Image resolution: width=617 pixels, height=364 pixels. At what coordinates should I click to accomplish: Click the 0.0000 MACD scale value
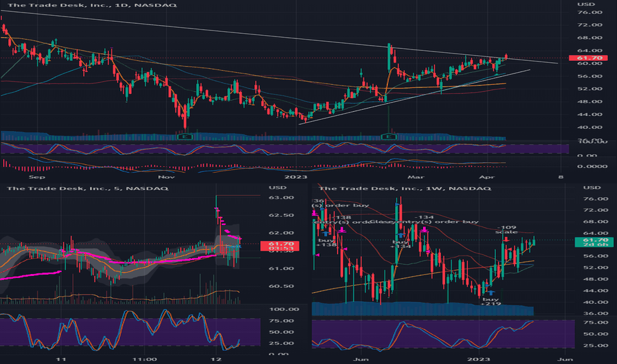tap(594, 166)
